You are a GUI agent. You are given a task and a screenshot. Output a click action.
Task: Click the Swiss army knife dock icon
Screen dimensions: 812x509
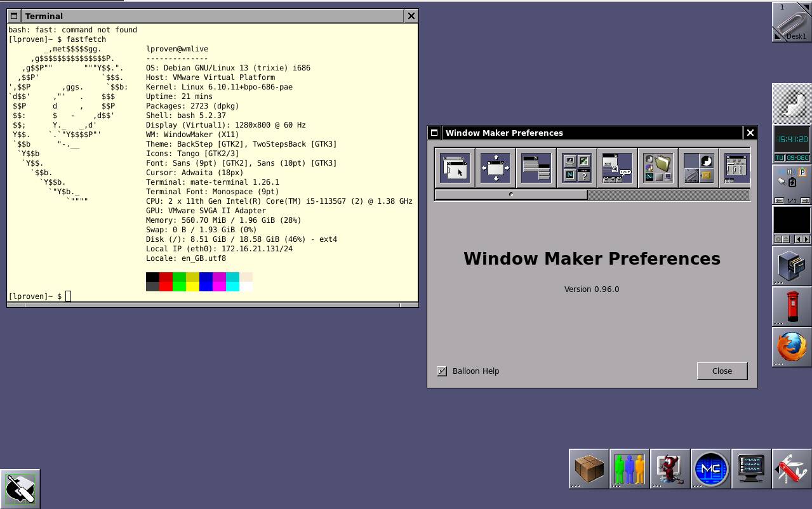pyautogui.click(x=792, y=468)
